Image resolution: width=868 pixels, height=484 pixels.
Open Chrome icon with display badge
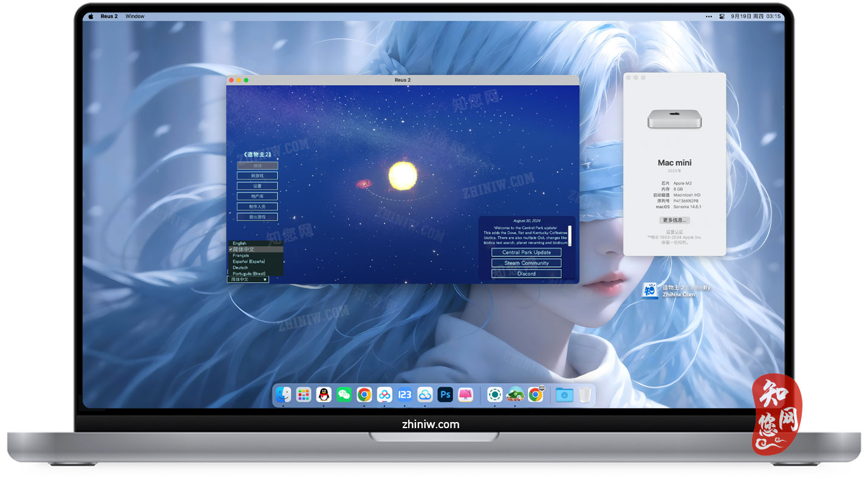[536, 395]
